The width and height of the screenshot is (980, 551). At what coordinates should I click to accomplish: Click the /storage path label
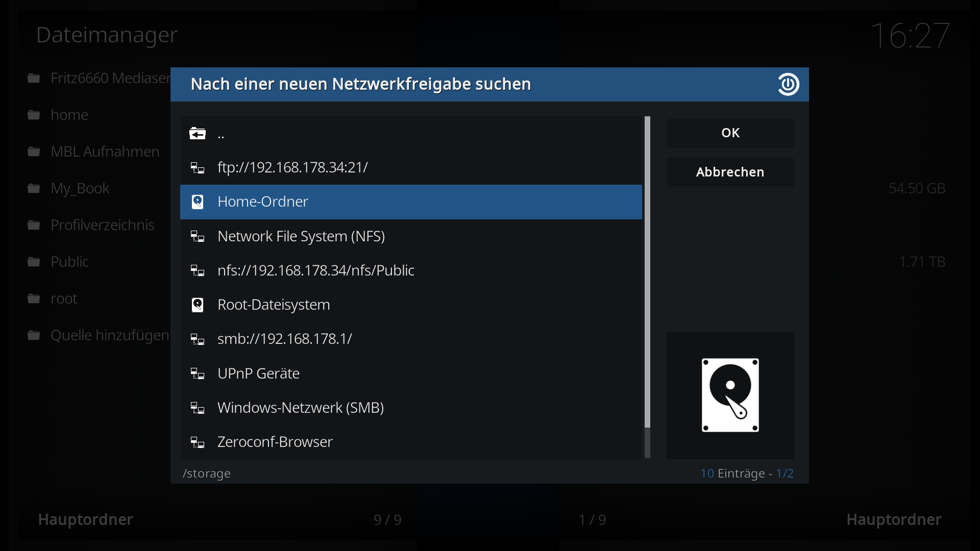[x=207, y=474]
